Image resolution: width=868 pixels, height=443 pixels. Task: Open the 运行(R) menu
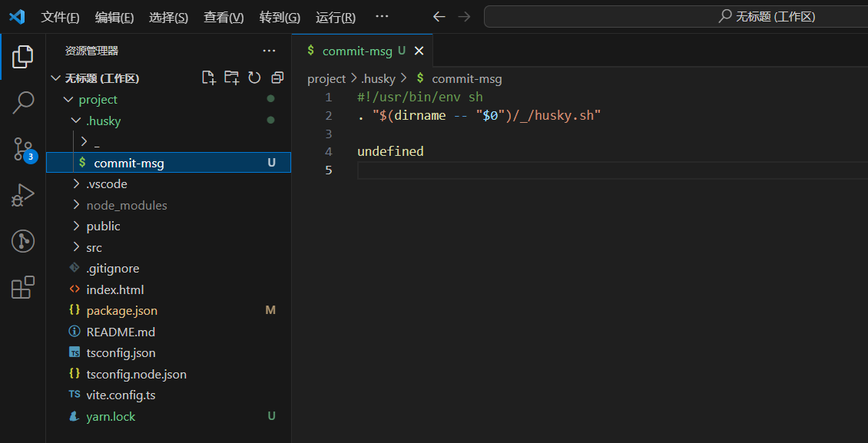tap(336, 17)
